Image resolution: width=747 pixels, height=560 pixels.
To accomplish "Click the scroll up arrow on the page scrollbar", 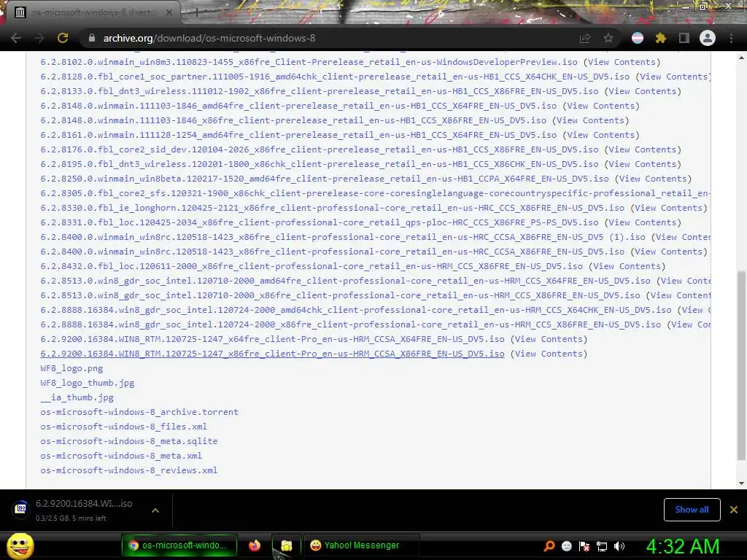I will (741, 58).
